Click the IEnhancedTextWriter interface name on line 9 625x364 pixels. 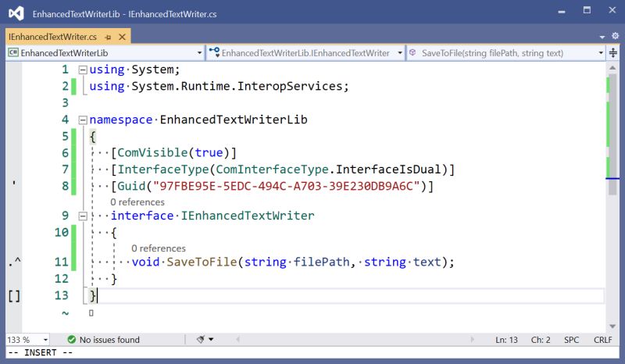click(248, 216)
